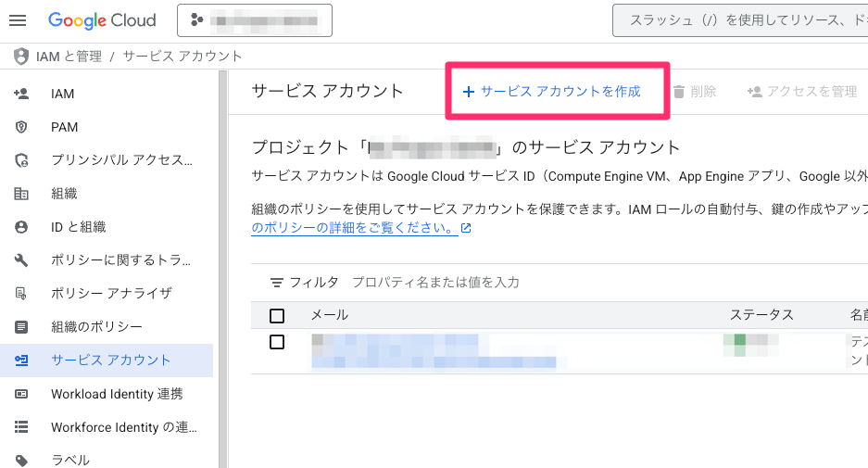Click the Workforce Identity list icon
868x468 pixels.
click(21, 427)
